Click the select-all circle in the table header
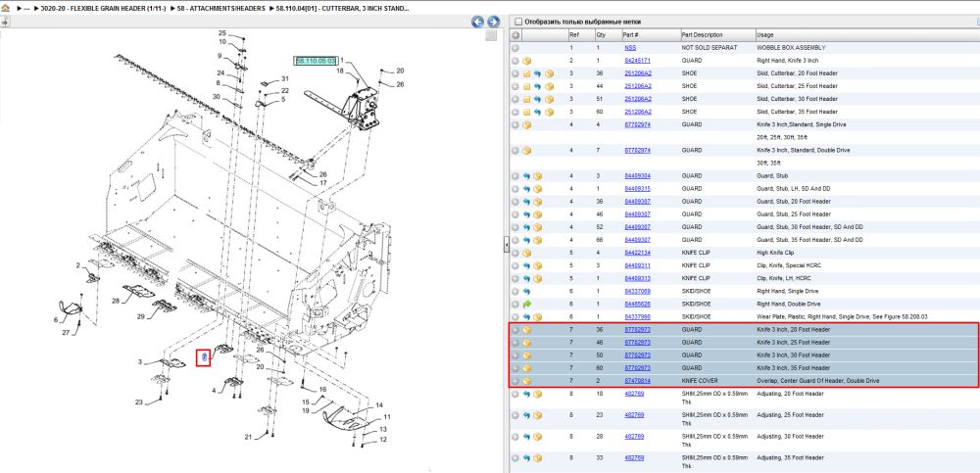 pos(515,35)
